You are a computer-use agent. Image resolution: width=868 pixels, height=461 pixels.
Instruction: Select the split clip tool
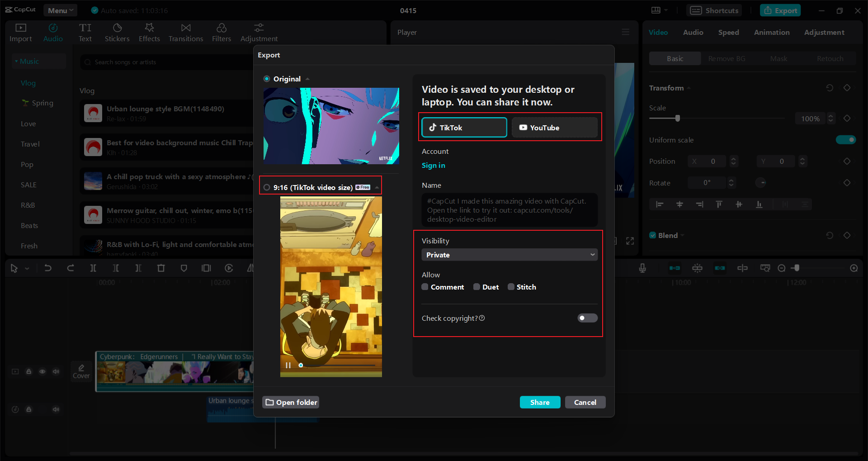pyautogui.click(x=93, y=268)
